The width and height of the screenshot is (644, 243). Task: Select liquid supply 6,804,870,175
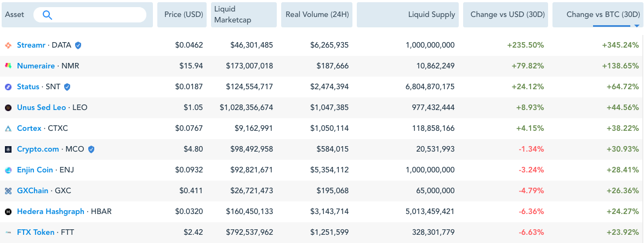click(x=430, y=87)
